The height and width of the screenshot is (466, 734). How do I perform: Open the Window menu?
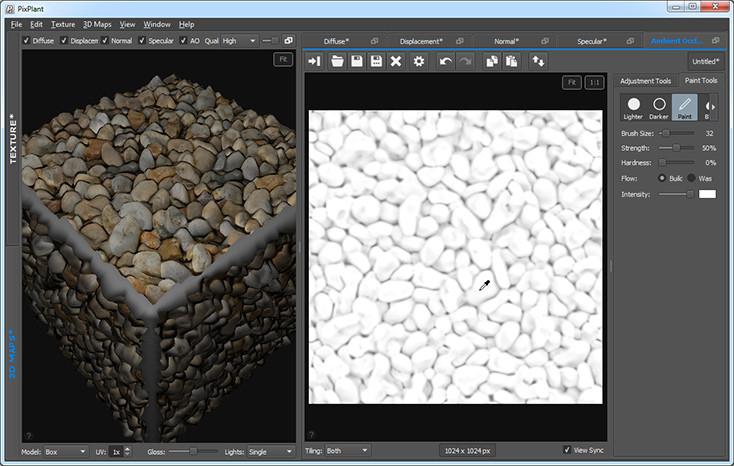157,24
